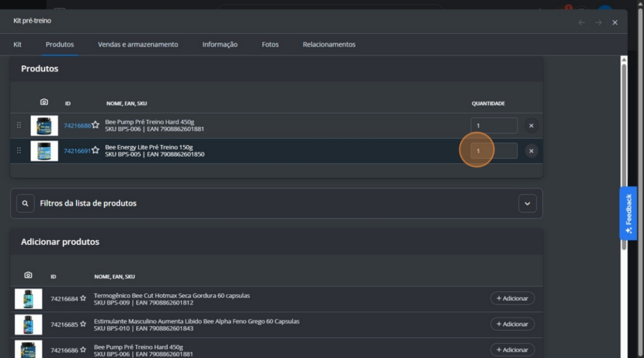Remove Bee Pump Pré Treino Hard from kit

pos(531,126)
